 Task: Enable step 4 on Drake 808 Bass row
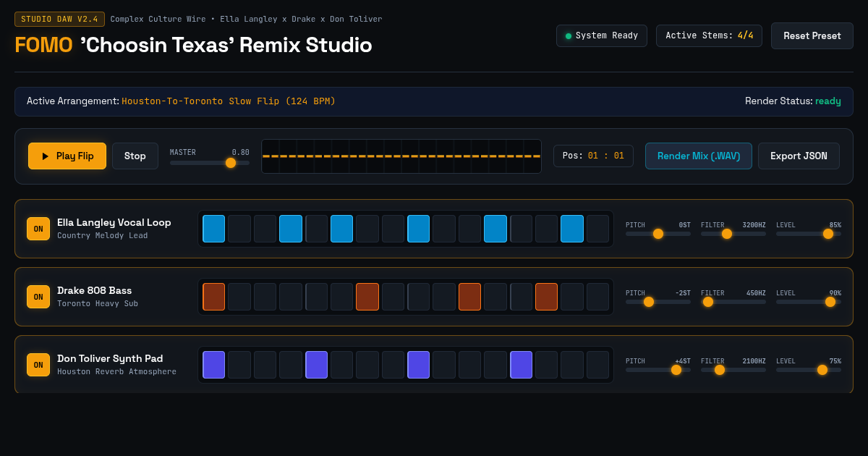coord(291,297)
